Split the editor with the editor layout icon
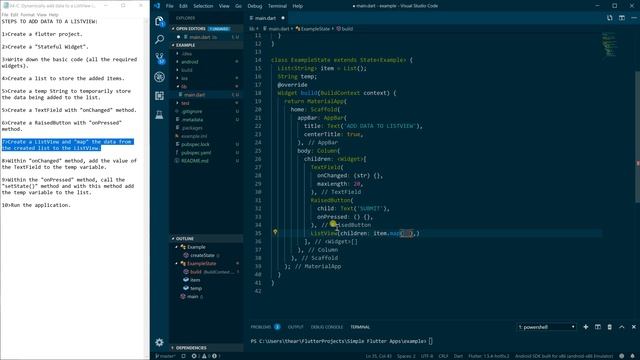 click(622, 18)
